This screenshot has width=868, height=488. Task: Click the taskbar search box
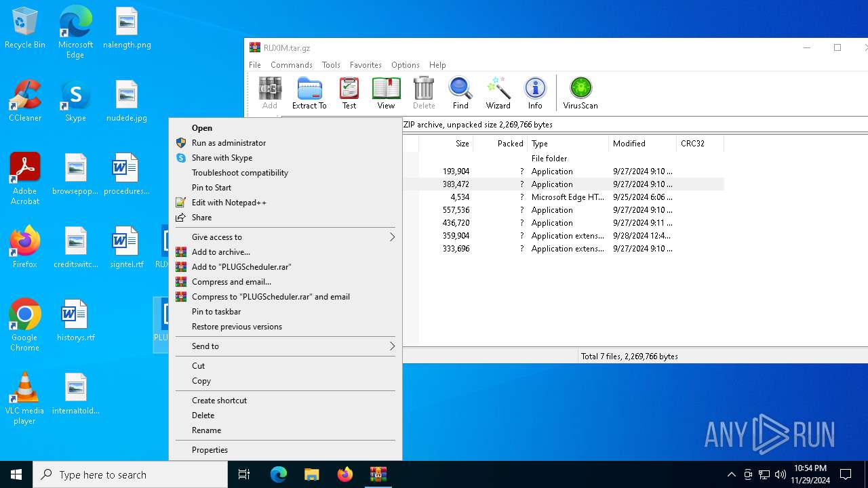point(130,474)
